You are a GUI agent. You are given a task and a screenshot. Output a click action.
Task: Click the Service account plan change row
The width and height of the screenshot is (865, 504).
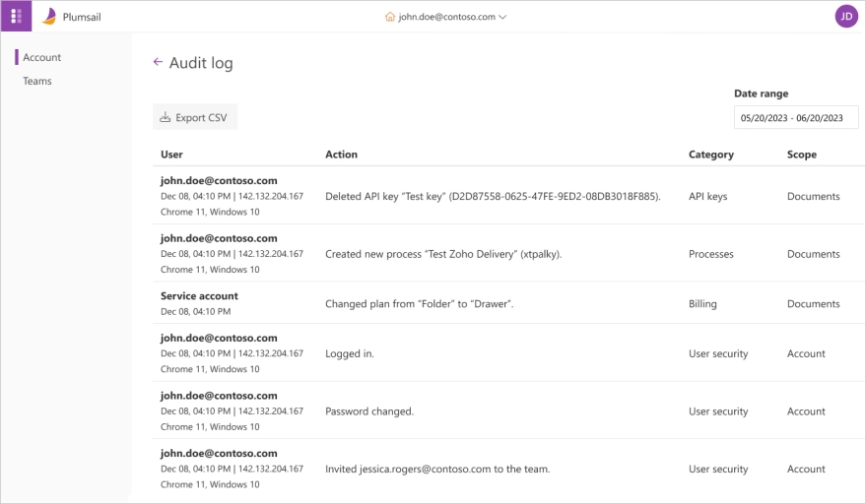419,304
